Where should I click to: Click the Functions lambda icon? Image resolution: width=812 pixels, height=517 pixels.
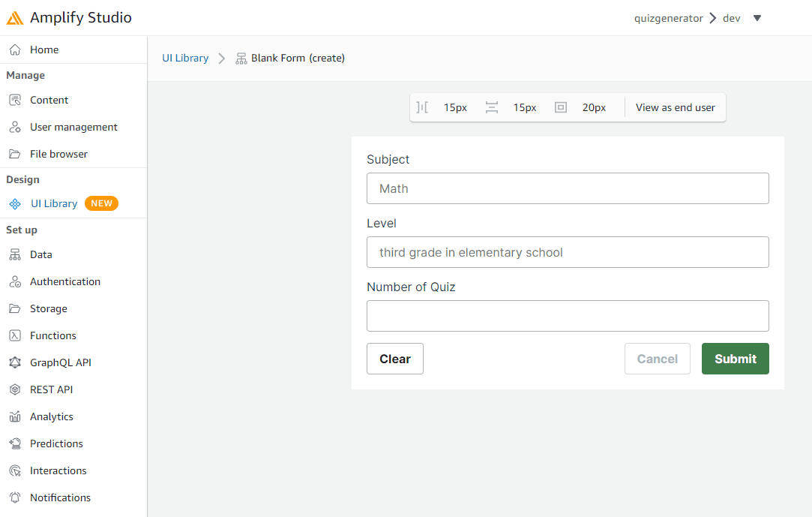[14, 335]
